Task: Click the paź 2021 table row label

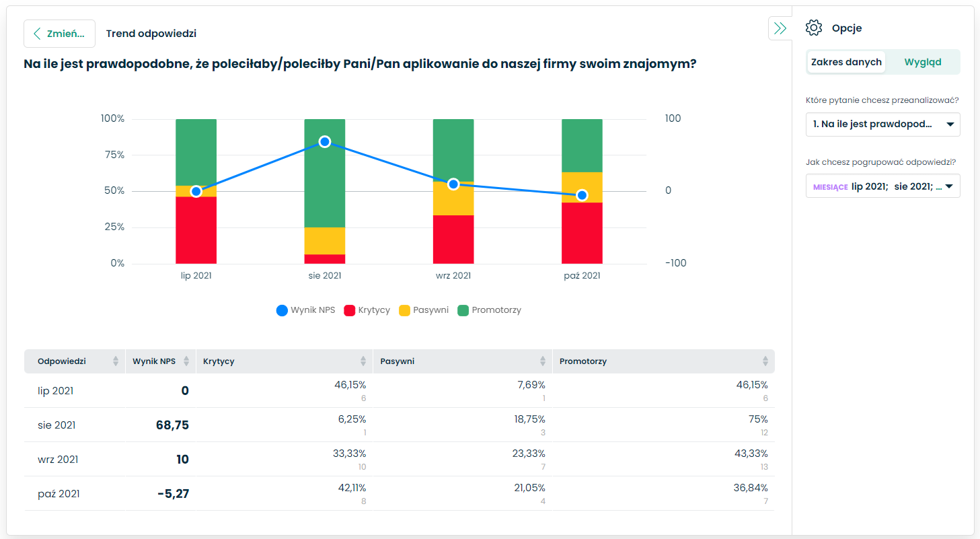Action: (59, 494)
